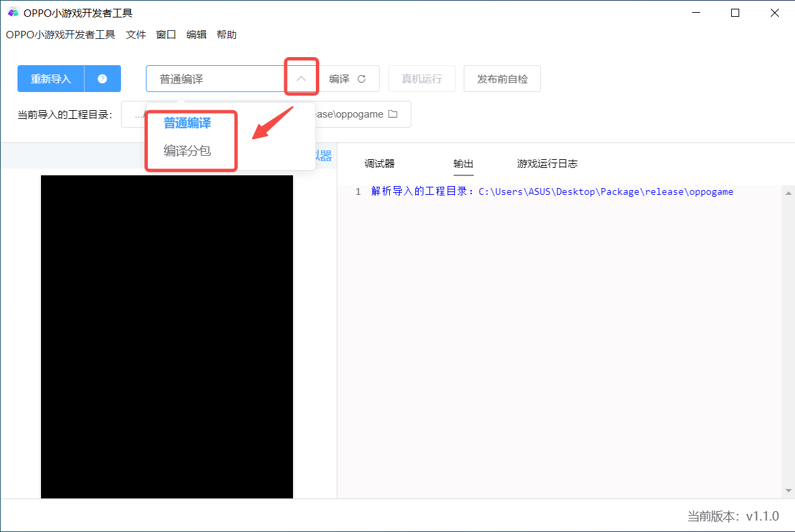Open the 窗口 menu
The image size is (795, 532).
tap(166, 35)
